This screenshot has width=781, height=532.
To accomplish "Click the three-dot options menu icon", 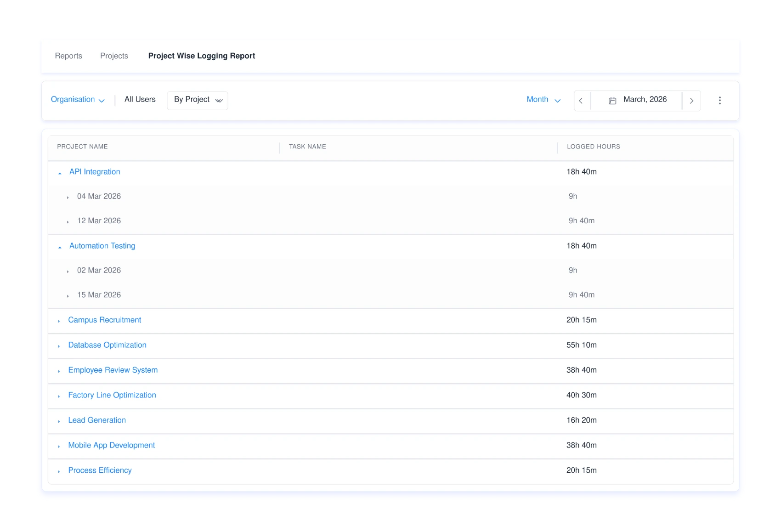I will pyautogui.click(x=720, y=100).
